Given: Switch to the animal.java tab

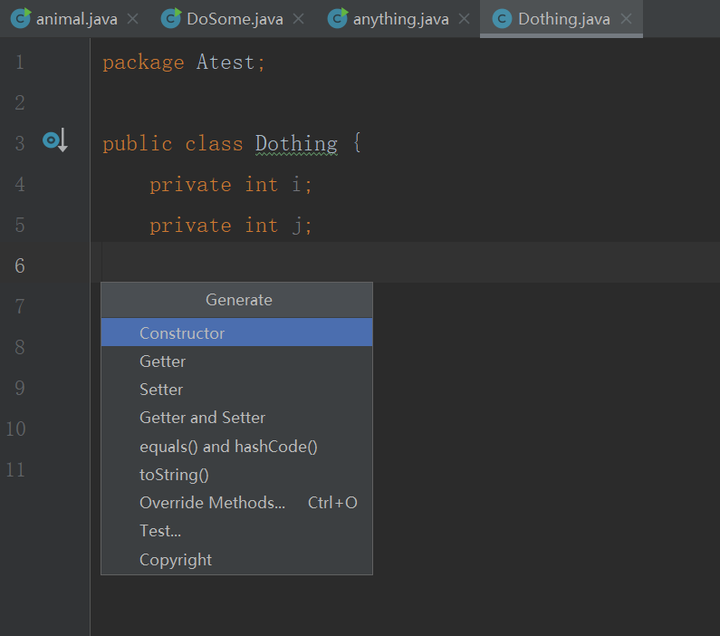Looking at the screenshot, I should pyautogui.click(x=76, y=19).
